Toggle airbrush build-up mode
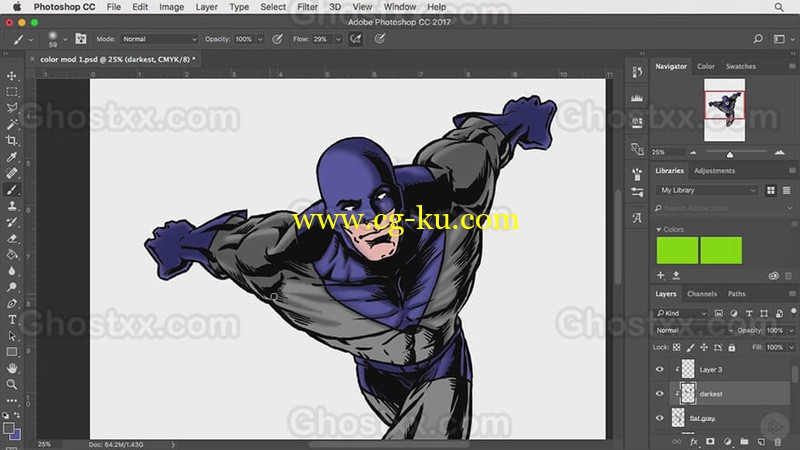Screen dimensions: 800x450 click(x=356, y=39)
